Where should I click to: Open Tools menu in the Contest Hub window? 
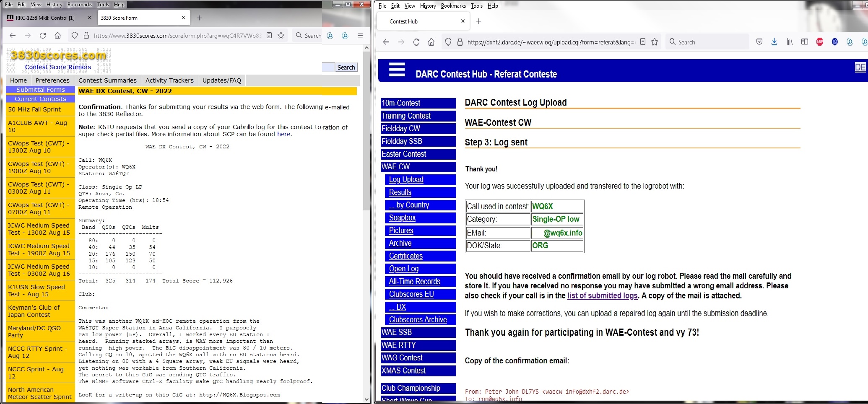pyautogui.click(x=476, y=6)
